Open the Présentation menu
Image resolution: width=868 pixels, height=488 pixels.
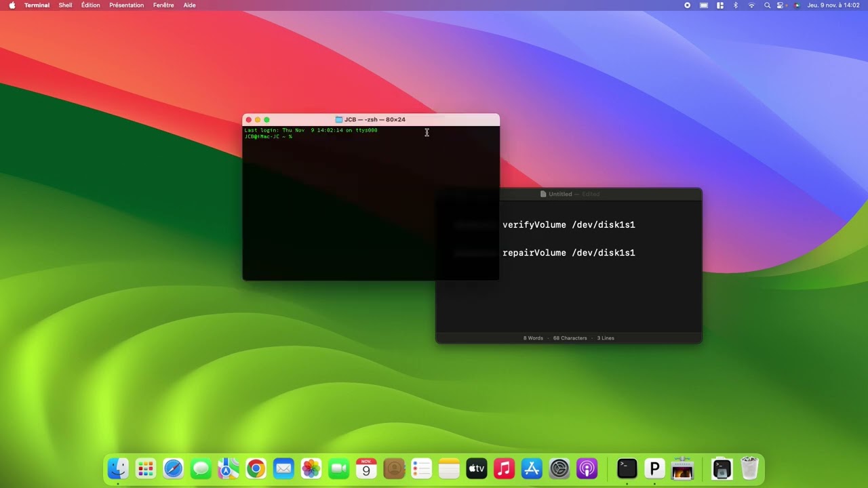click(x=126, y=5)
